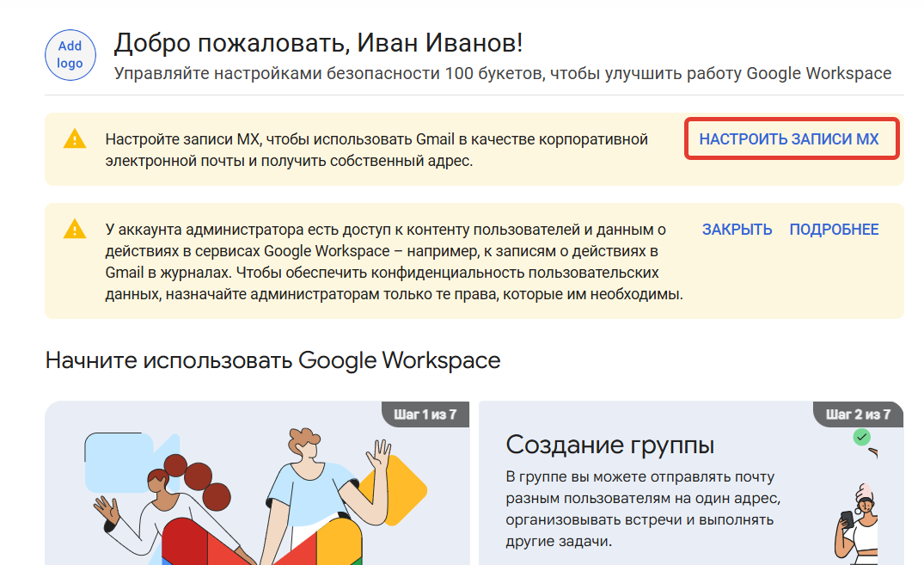Image resolution: width=924 pixels, height=565 pixels.
Task: Click the Добро пожаловать, Иван Иванов! heading
Action: pyautogui.click(x=318, y=43)
